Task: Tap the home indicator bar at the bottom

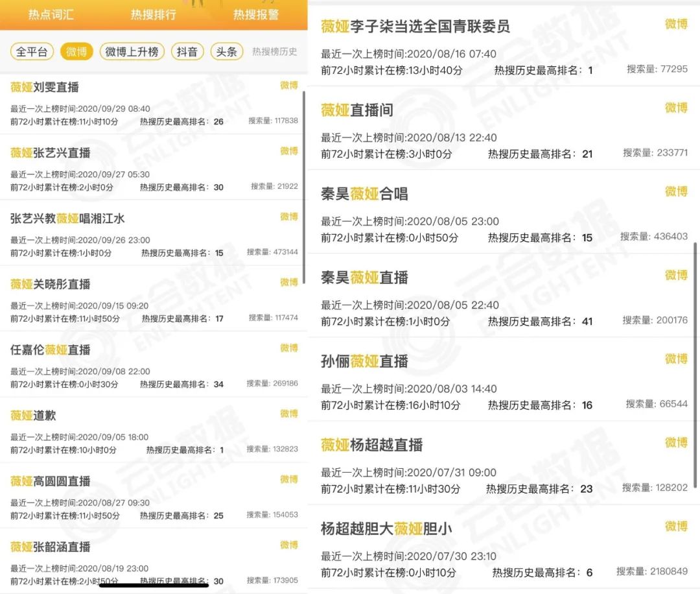Action: pos(154,585)
